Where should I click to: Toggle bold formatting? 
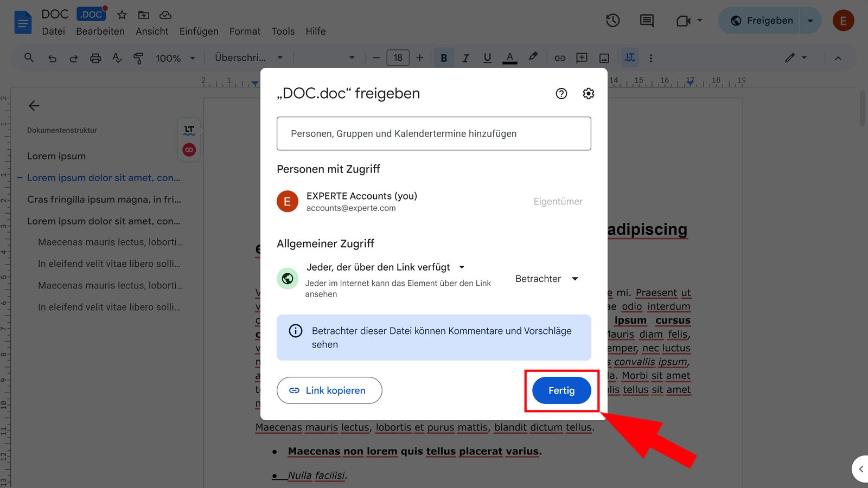(444, 57)
